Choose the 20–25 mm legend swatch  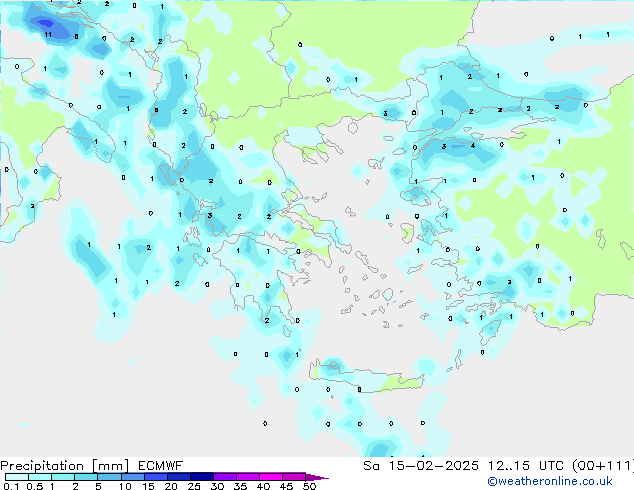point(179,477)
